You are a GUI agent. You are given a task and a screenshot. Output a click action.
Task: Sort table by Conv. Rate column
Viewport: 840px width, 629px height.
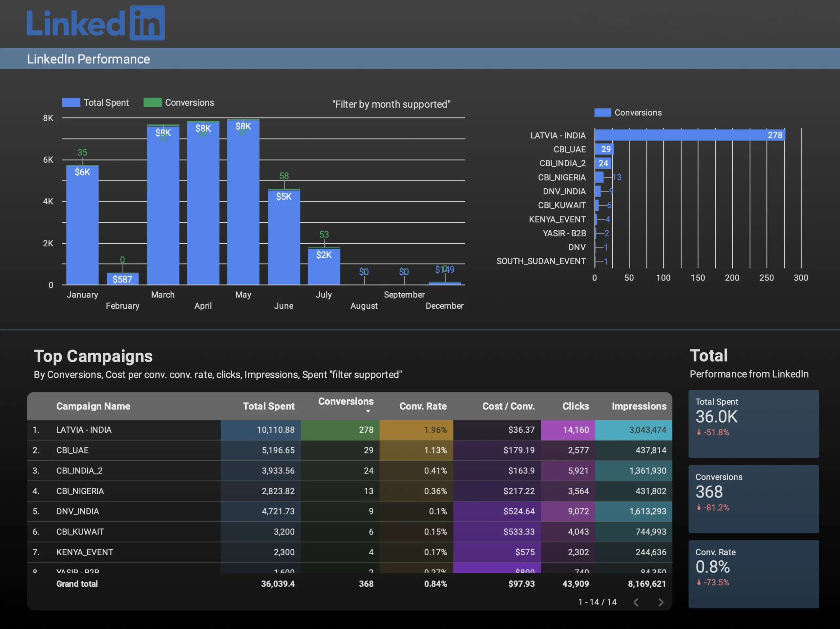point(423,406)
